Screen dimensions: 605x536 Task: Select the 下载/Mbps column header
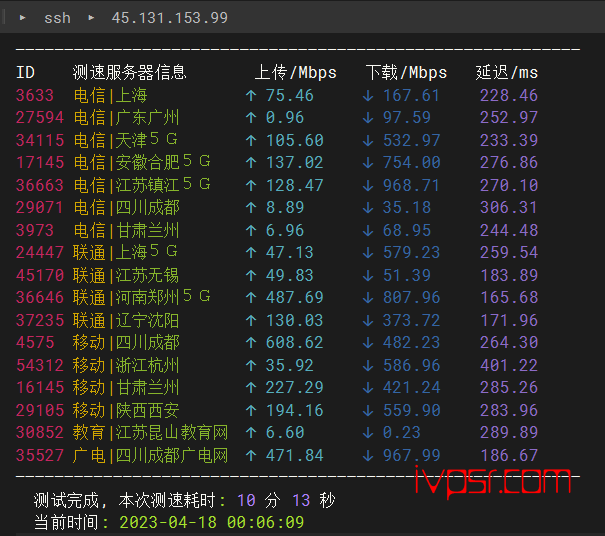tap(406, 73)
